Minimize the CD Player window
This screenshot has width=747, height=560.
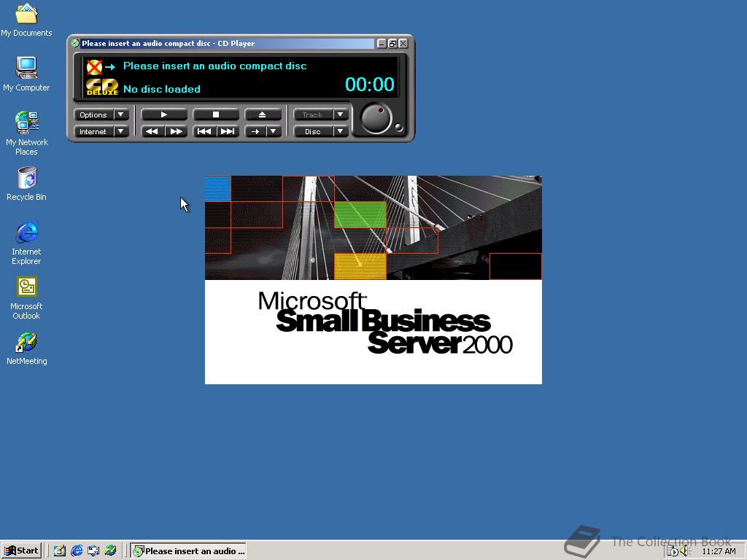(382, 43)
